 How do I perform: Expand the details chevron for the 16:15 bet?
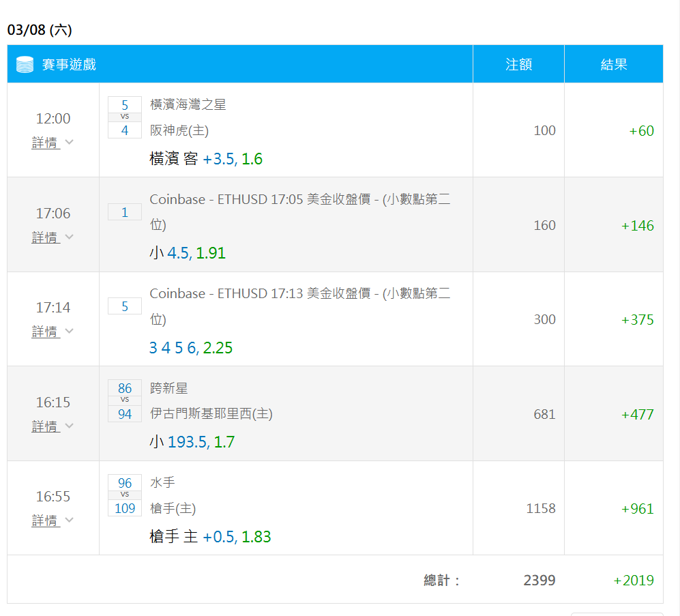point(69,426)
